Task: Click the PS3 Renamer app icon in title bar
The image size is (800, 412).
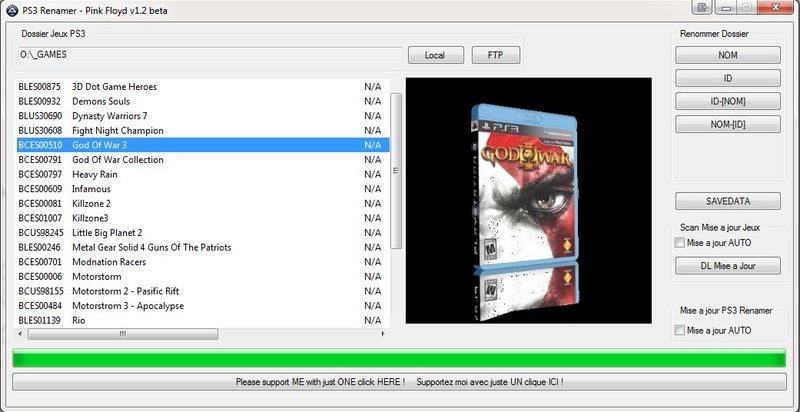Action: click(x=12, y=10)
